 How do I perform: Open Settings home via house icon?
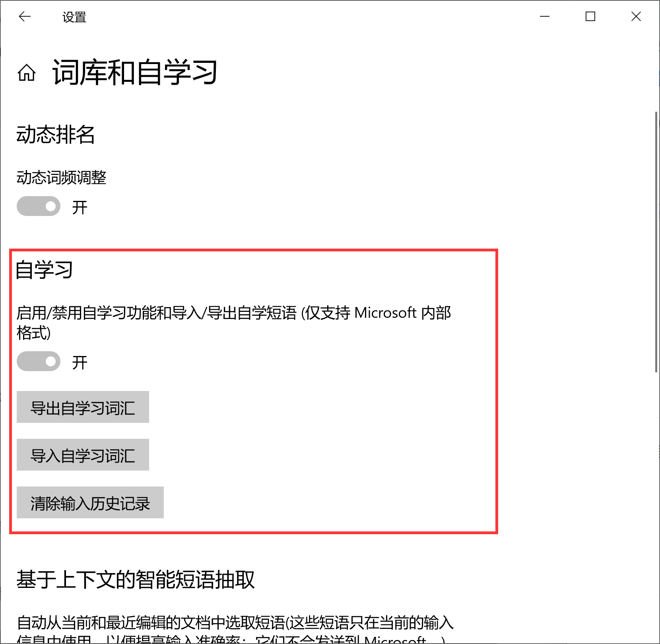tap(27, 72)
